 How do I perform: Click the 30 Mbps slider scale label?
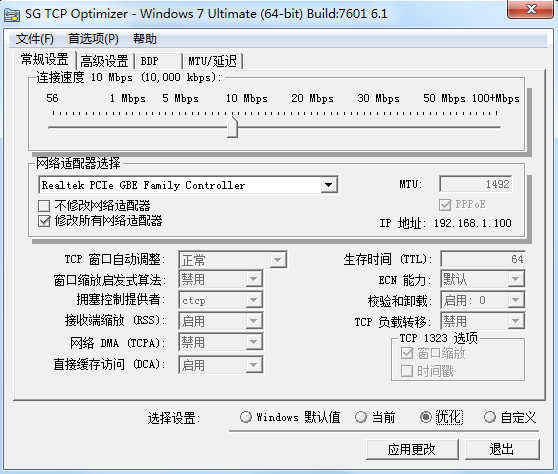(x=378, y=98)
